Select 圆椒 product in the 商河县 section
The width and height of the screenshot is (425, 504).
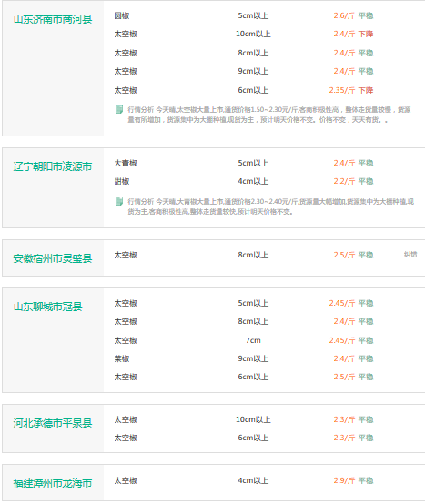122,15
